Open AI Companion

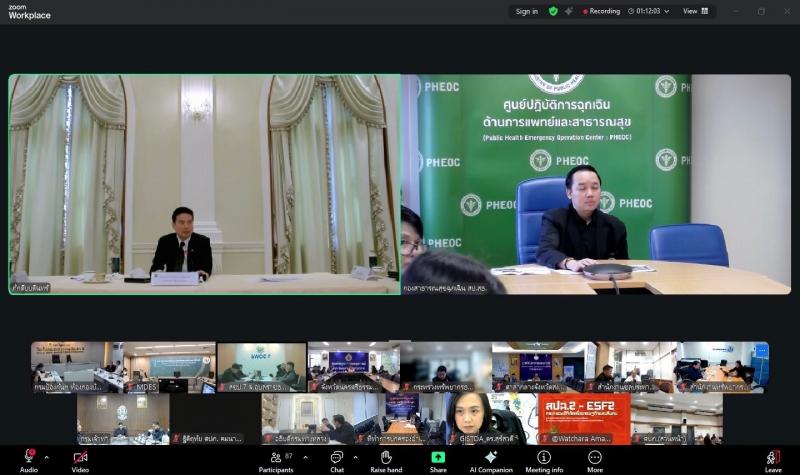[x=491, y=461]
